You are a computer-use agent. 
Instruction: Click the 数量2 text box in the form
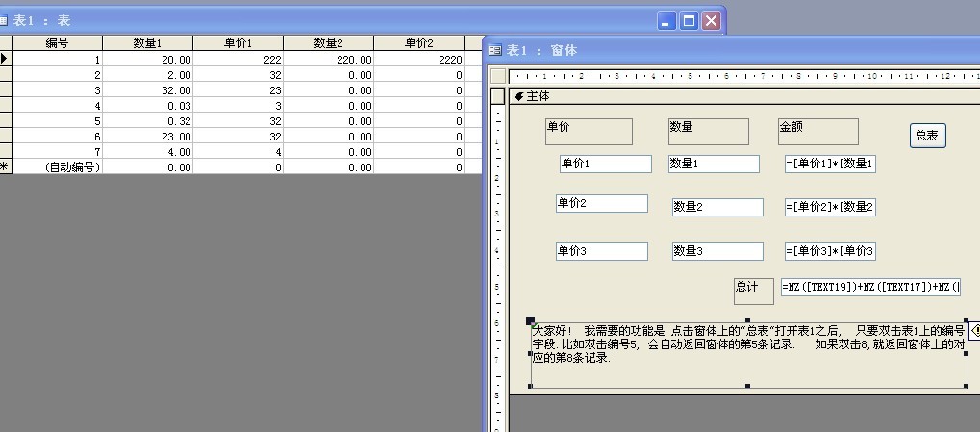tap(717, 207)
